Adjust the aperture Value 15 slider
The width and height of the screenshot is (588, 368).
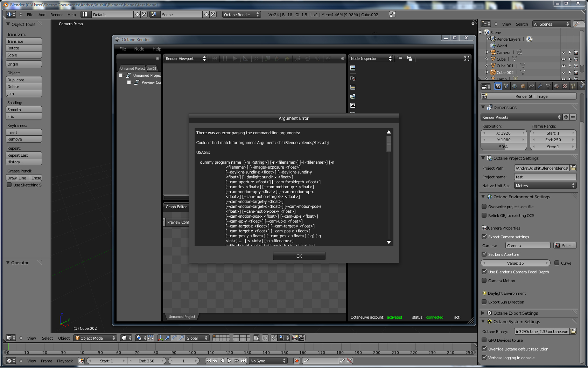tap(515, 263)
